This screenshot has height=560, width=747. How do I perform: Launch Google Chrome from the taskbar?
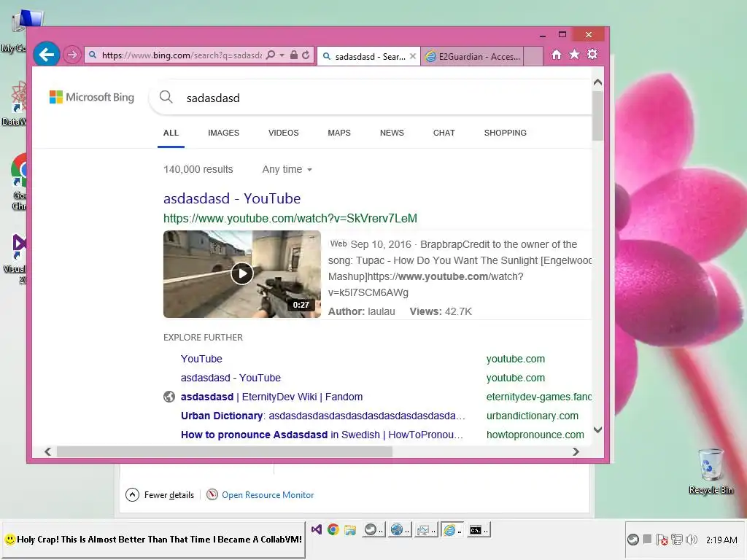click(333, 529)
